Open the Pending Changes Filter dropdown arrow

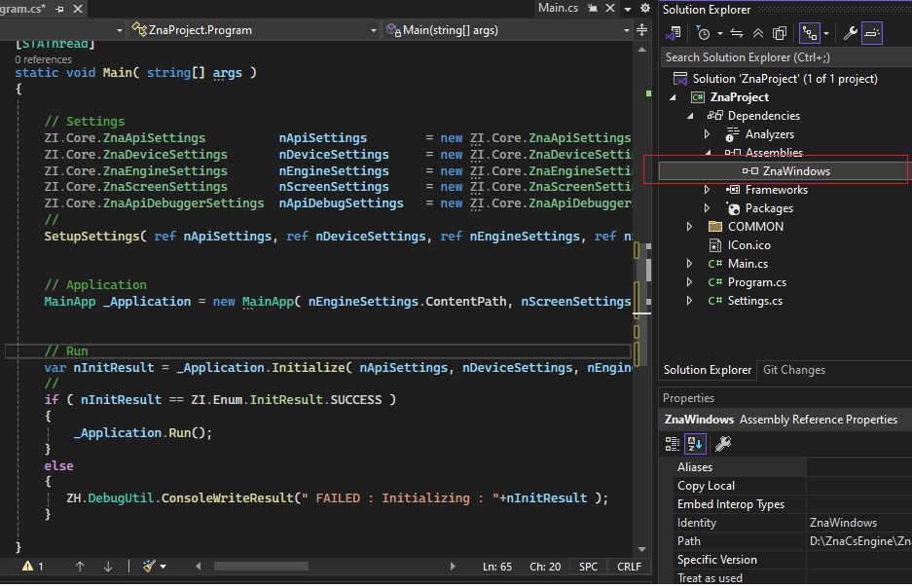tap(720, 33)
